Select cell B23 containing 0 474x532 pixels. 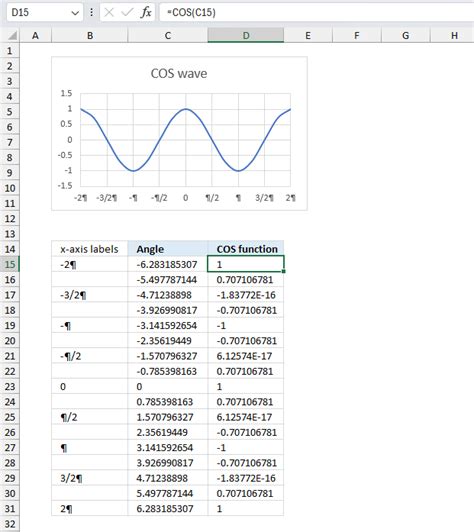pos(90,386)
